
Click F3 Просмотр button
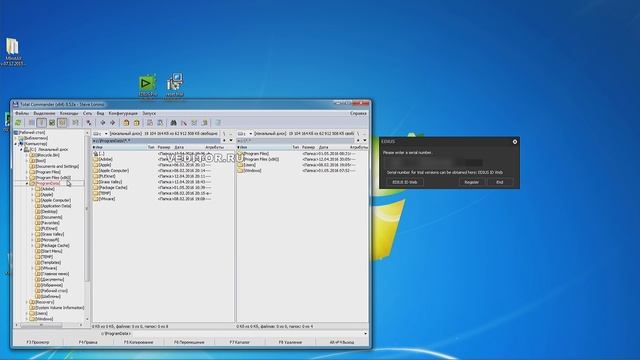38,342
